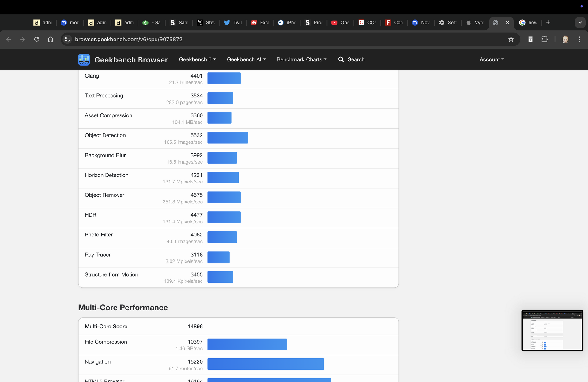Switch to the YouTube Obs tab
The height and width of the screenshot is (382, 588).
[340, 22]
